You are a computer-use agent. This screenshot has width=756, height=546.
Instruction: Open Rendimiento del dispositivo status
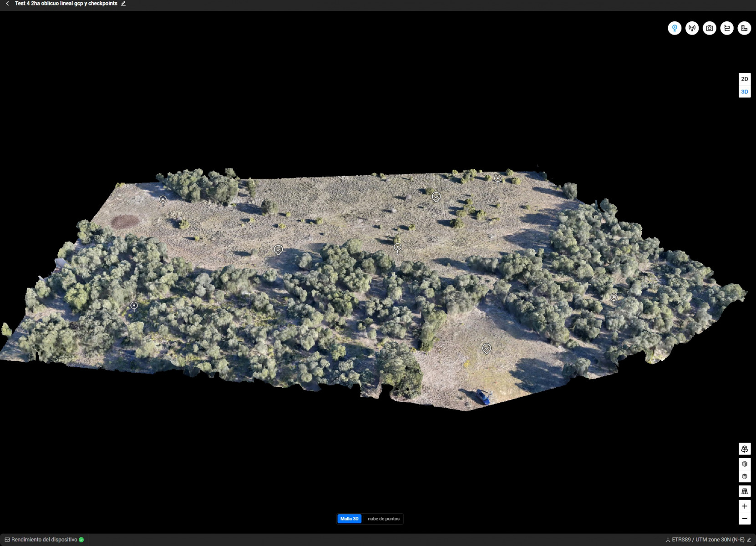(44, 540)
